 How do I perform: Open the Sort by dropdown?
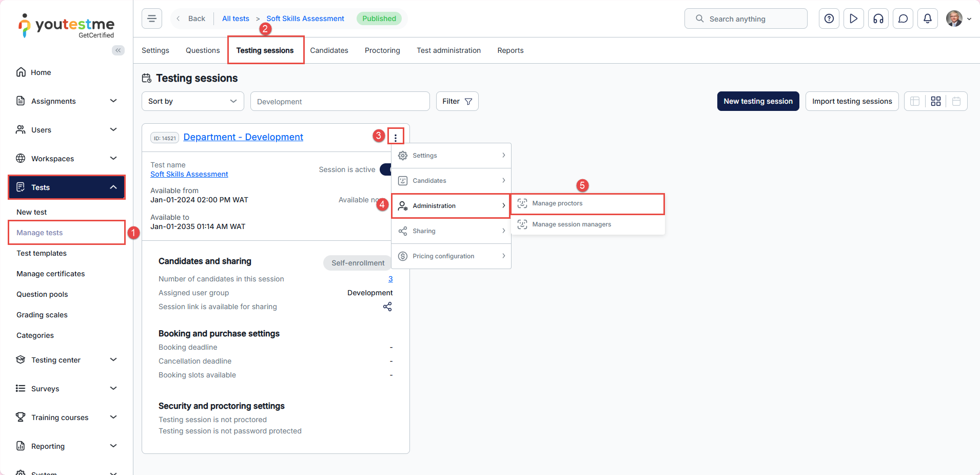pos(192,101)
